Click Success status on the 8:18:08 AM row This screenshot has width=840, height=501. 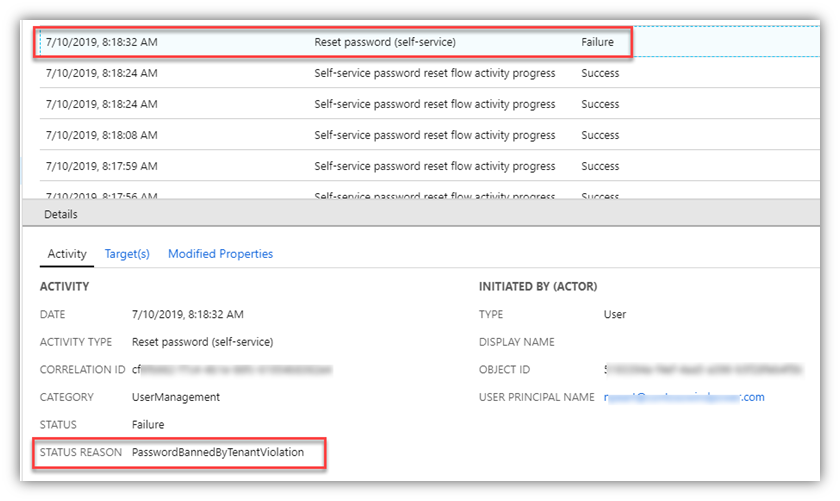point(600,135)
